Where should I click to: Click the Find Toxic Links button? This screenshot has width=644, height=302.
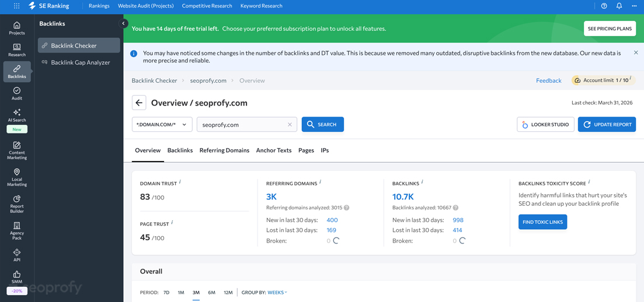tap(542, 222)
